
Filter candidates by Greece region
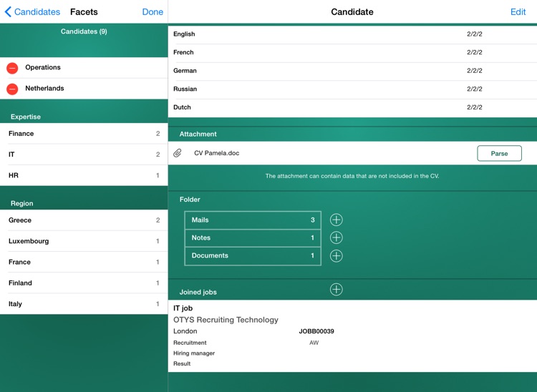tap(84, 220)
